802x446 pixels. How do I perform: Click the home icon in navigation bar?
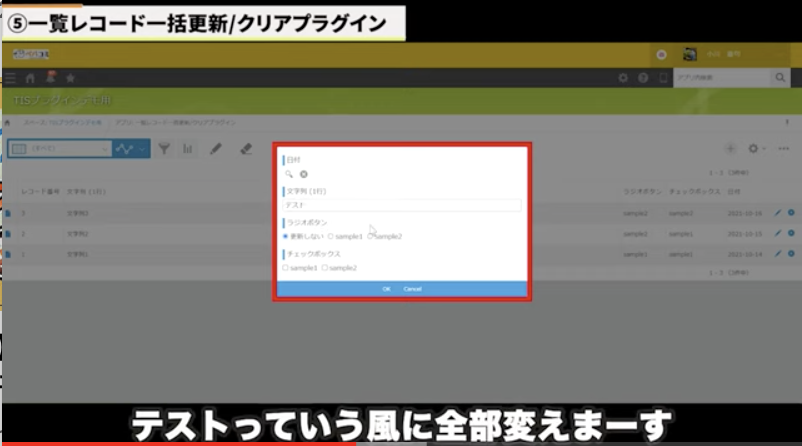pos(30,77)
